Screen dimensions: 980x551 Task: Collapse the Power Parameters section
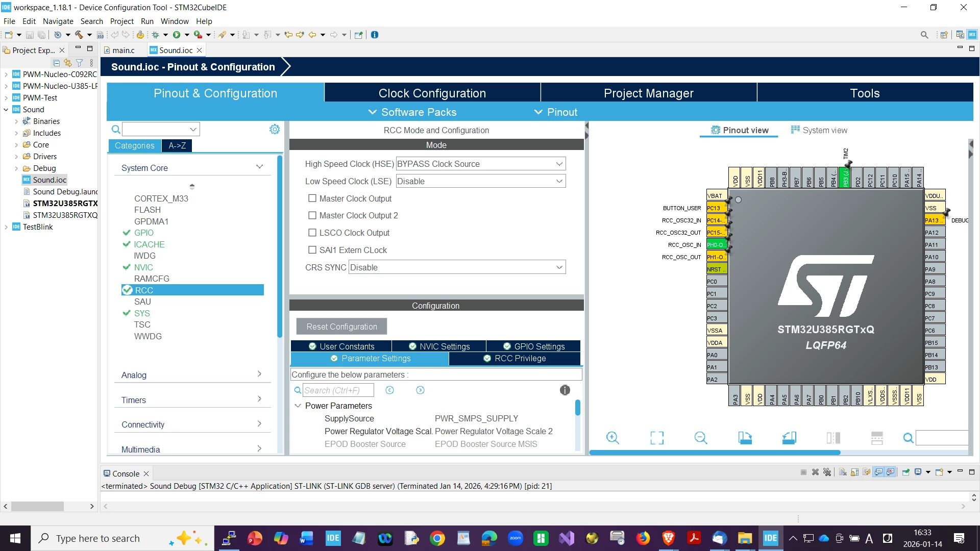coord(298,406)
